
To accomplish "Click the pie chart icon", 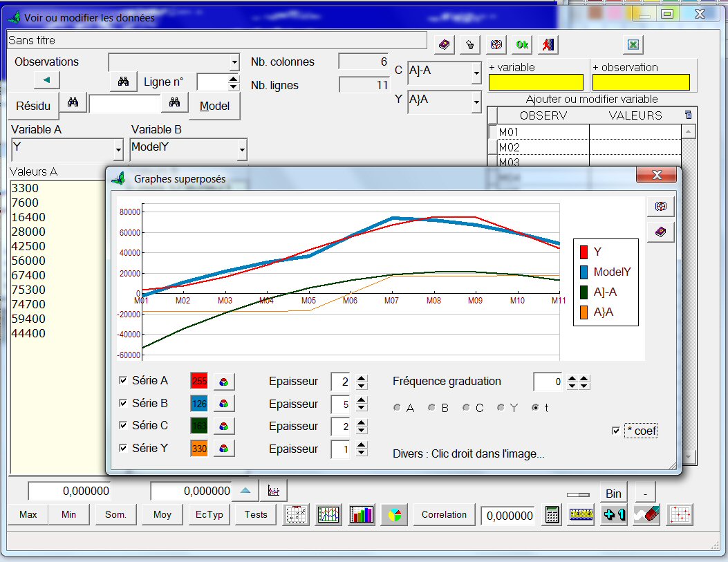I will (394, 515).
